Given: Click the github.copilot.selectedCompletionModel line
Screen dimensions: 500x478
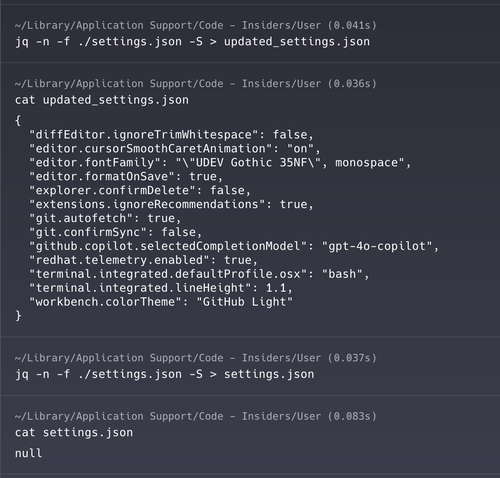Looking at the screenshot, I should tap(234, 246).
